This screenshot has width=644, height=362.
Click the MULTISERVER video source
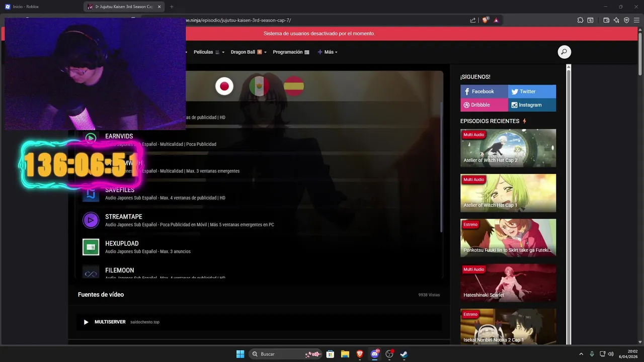pos(259,322)
